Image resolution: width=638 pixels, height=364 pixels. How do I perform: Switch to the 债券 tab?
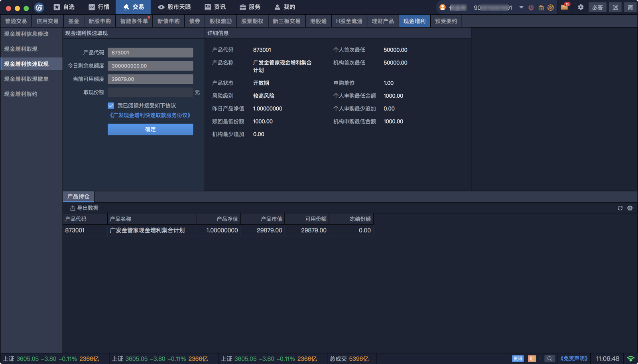coord(195,21)
